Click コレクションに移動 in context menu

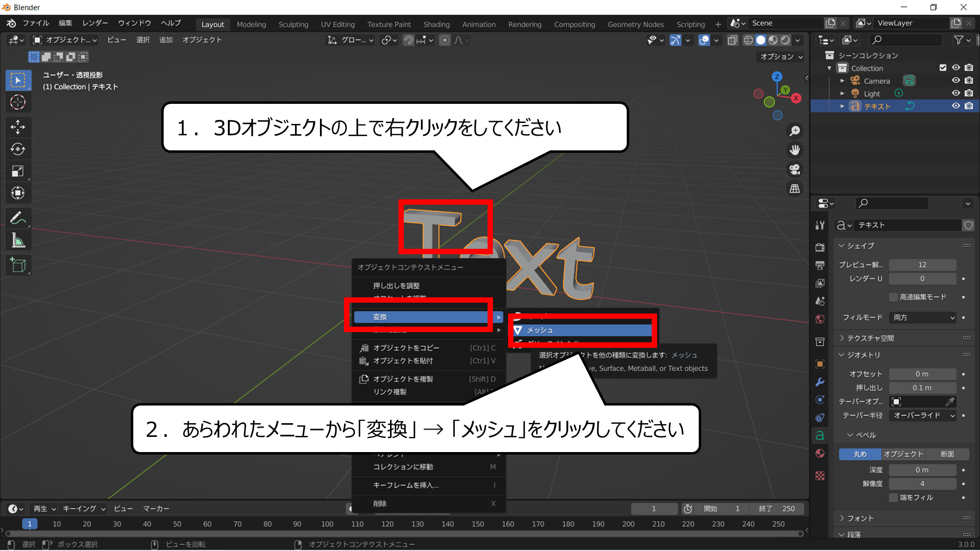pyautogui.click(x=428, y=467)
